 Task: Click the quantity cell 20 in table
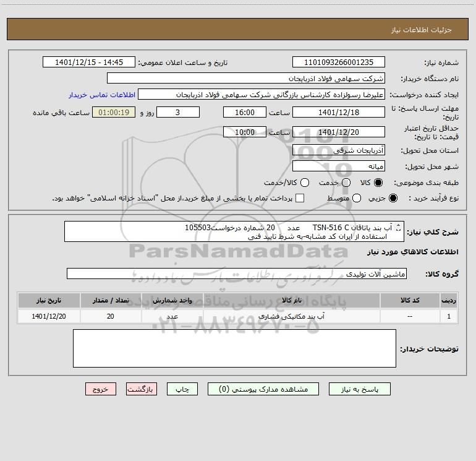pyautogui.click(x=111, y=316)
